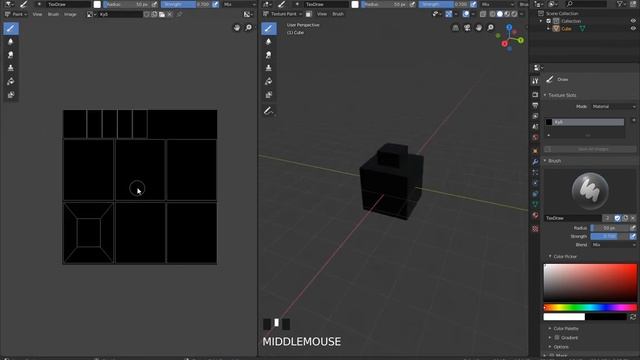The width and height of the screenshot is (640, 360).
Task: Open the View menu in the image editor
Action: tap(37, 14)
